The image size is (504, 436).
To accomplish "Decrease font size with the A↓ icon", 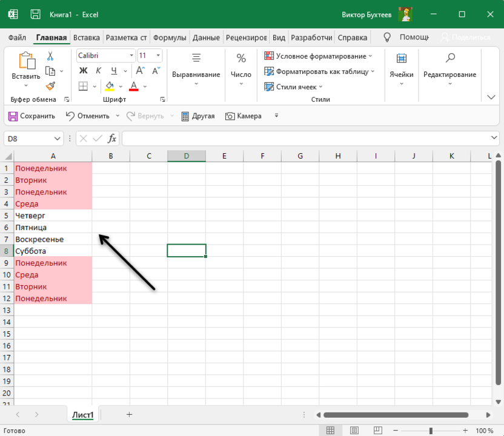I will 156,71.
